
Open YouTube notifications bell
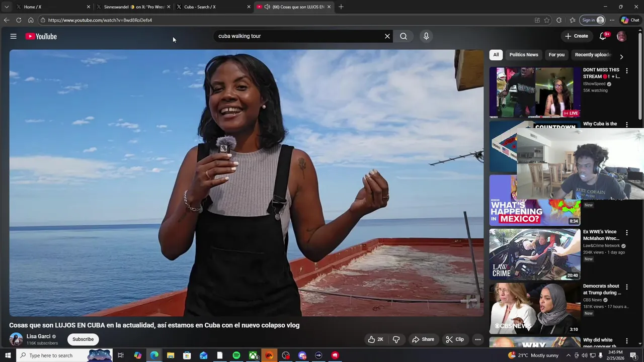coord(603,36)
